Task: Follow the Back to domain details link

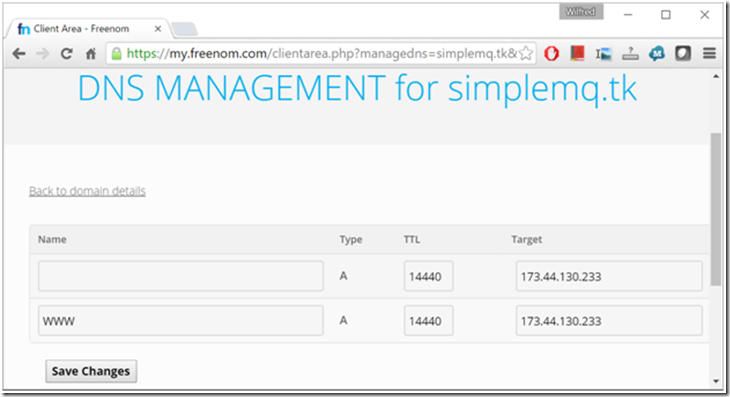Action: (87, 191)
